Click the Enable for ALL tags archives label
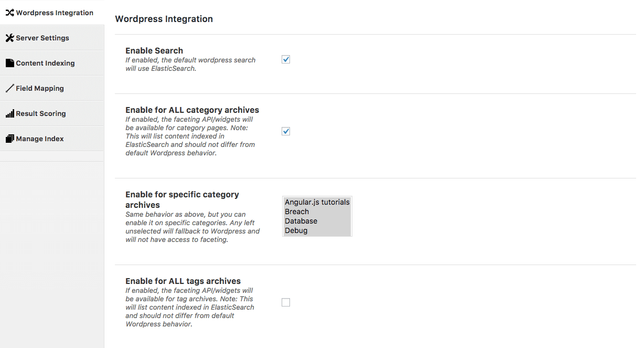Screen dimensions: 644x348 pyautogui.click(x=183, y=281)
